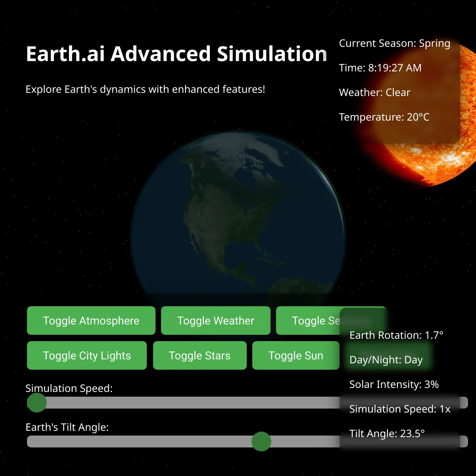Image resolution: width=476 pixels, height=476 pixels.
Task: Click the Weather: Clear indicator
Action: point(374,92)
